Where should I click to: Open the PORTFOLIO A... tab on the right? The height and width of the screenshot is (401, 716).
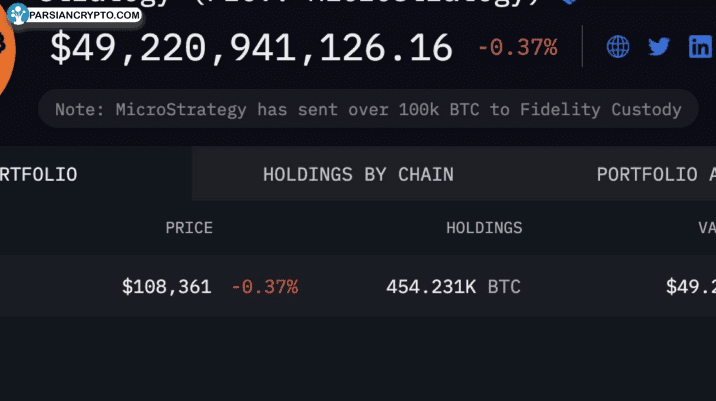[656, 174]
